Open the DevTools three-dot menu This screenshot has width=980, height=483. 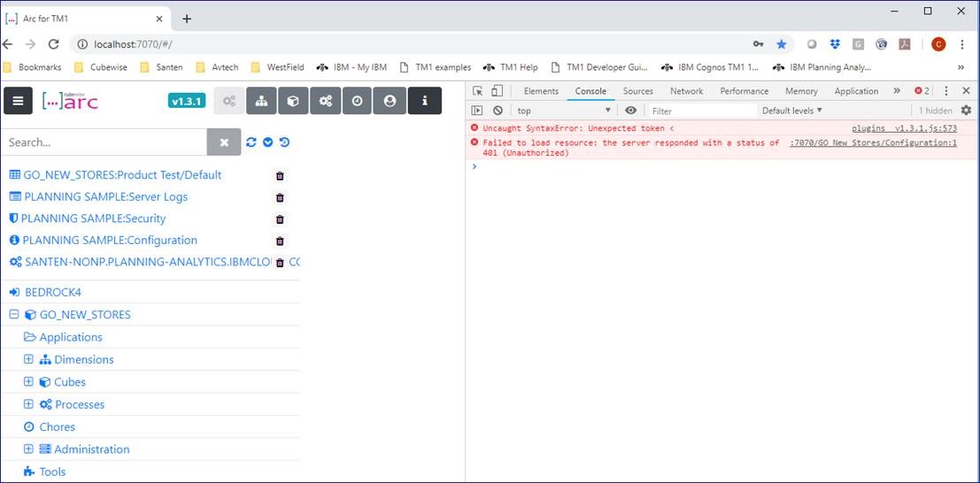(x=946, y=91)
